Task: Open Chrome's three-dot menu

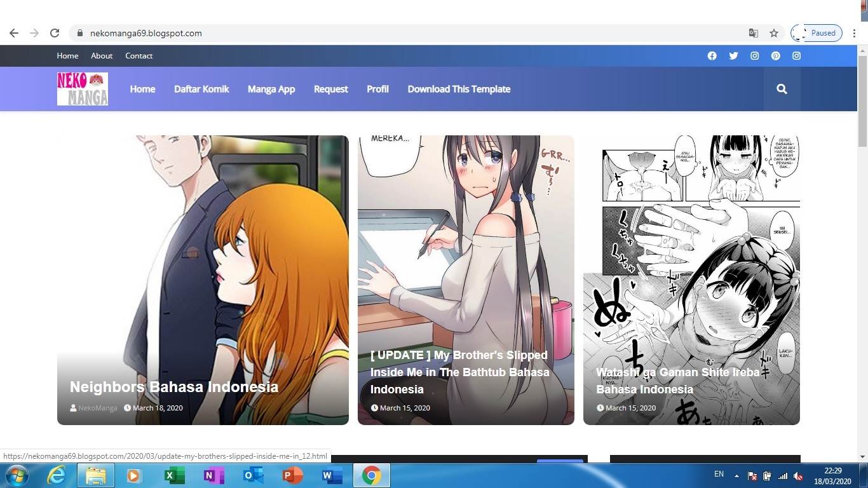Action: tap(855, 32)
